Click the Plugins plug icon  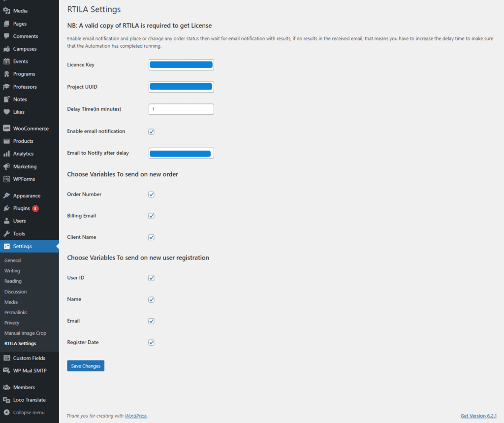pos(6,208)
